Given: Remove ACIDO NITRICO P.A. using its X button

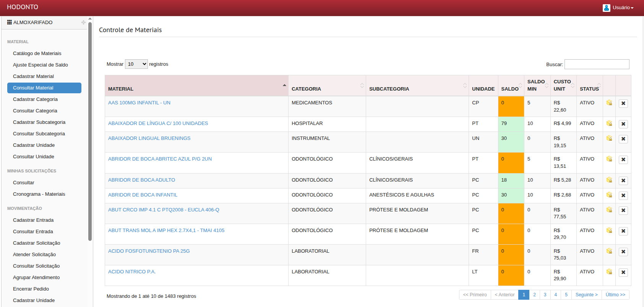Looking at the screenshot, I should pos(623,272).
